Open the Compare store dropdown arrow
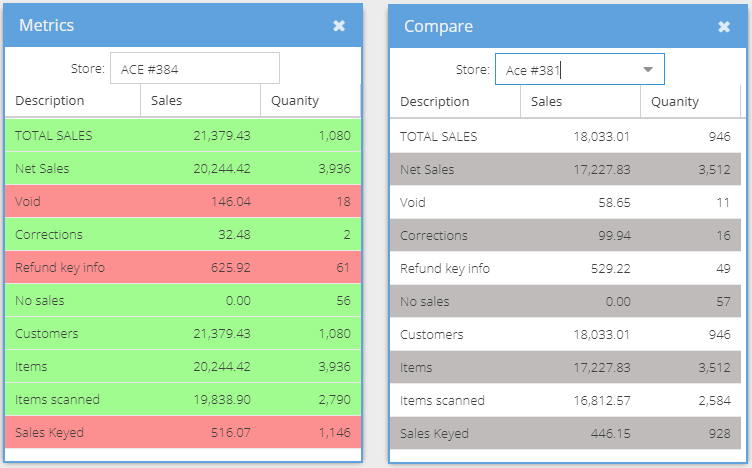 point(648,70)
